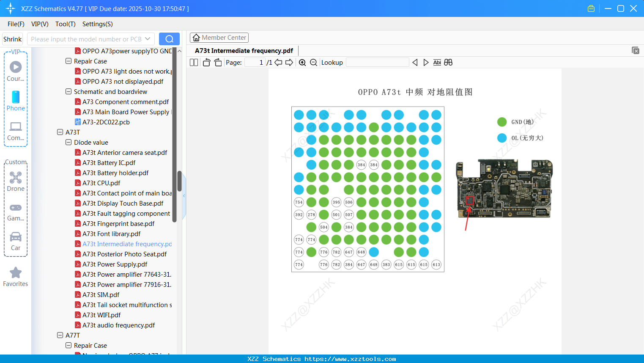Viewport: 644px width, 363px height.
Task: Rotate the PDF page counterclockwise
Action: coord(206,63)
